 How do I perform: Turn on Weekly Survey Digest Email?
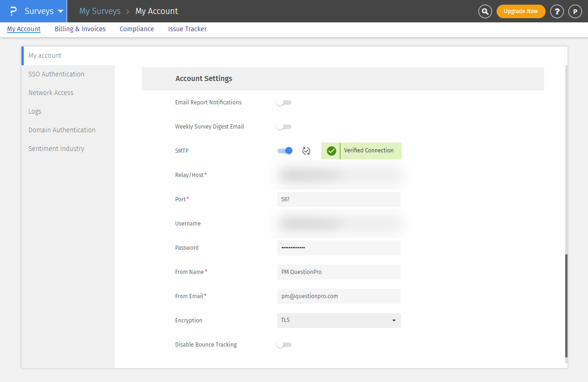pyautogui.click(x=284, y=127)
